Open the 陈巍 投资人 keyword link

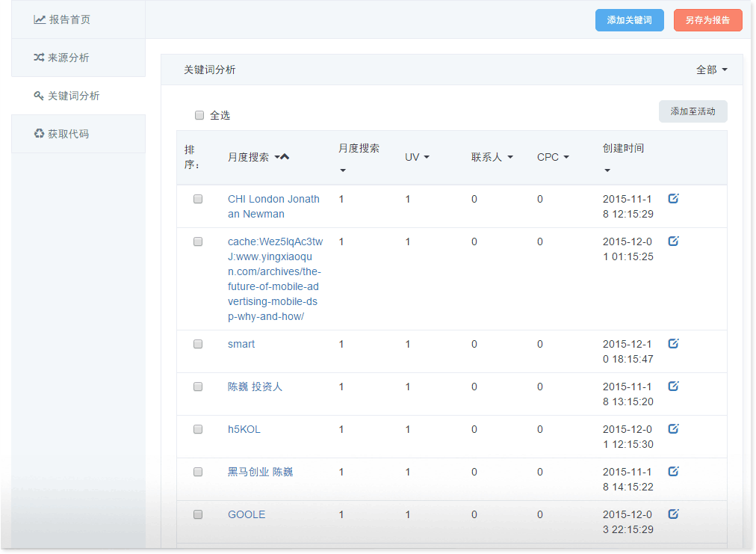tap(255, 387)
